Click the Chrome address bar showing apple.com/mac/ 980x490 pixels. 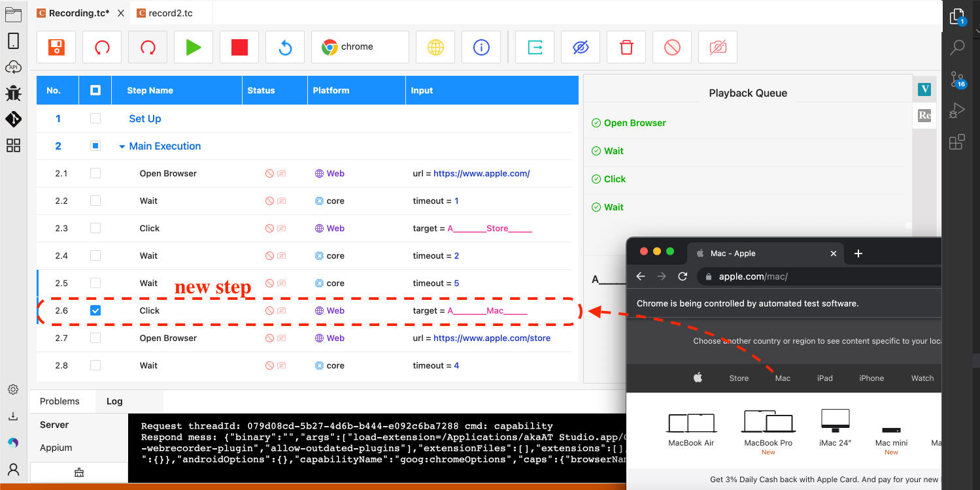[819, 276]
